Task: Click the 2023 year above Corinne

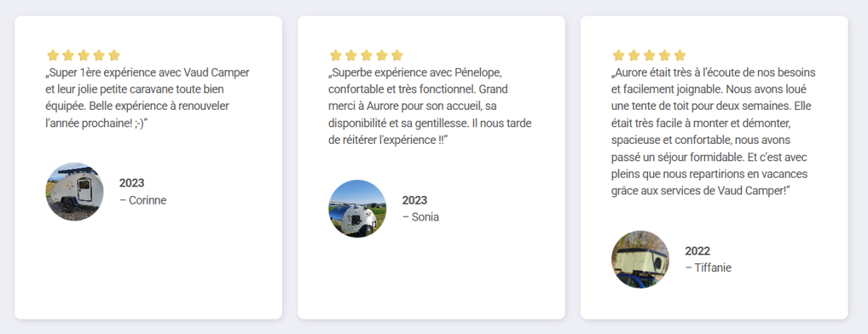Action: [132, 183]
